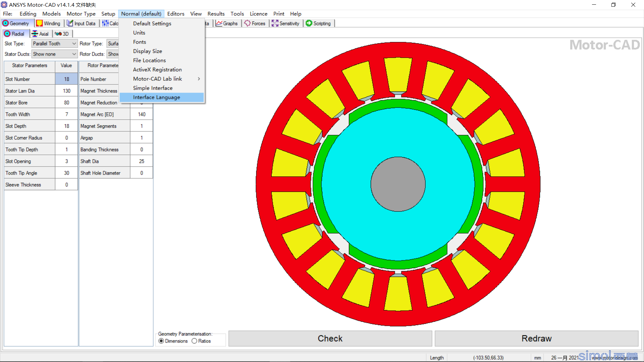Open the Print menu

point(279,14)
